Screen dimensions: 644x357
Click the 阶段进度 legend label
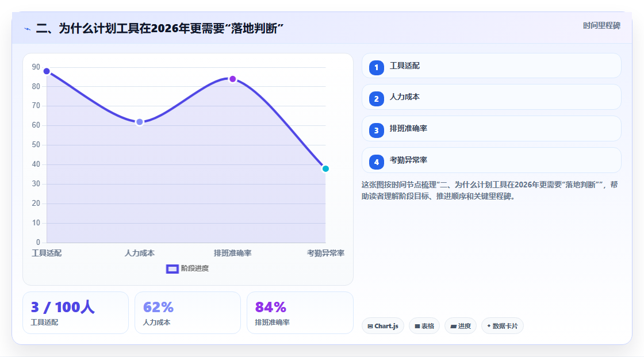195,268
